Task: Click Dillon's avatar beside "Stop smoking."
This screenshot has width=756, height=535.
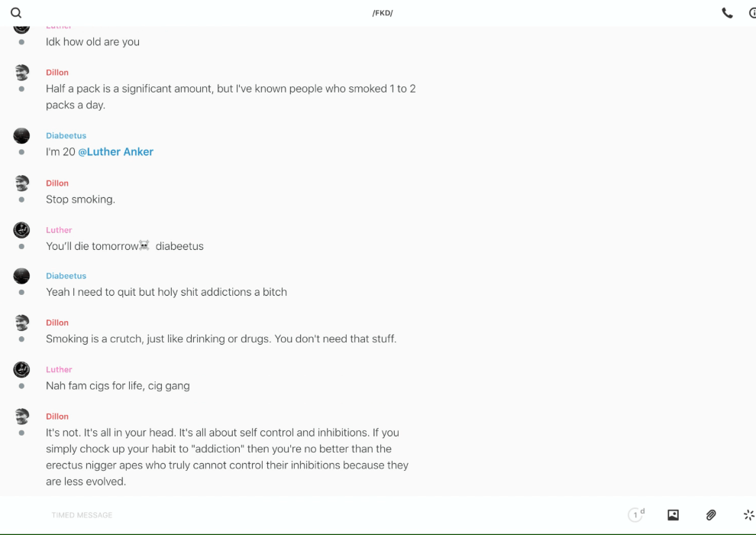Action: pos(21,183)
